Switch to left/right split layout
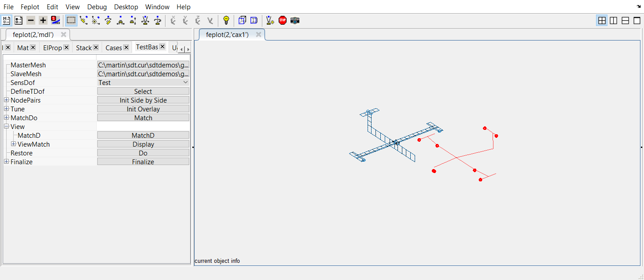Image resolution: width=644 pixels, height=280 pixels. coord(613,20)
